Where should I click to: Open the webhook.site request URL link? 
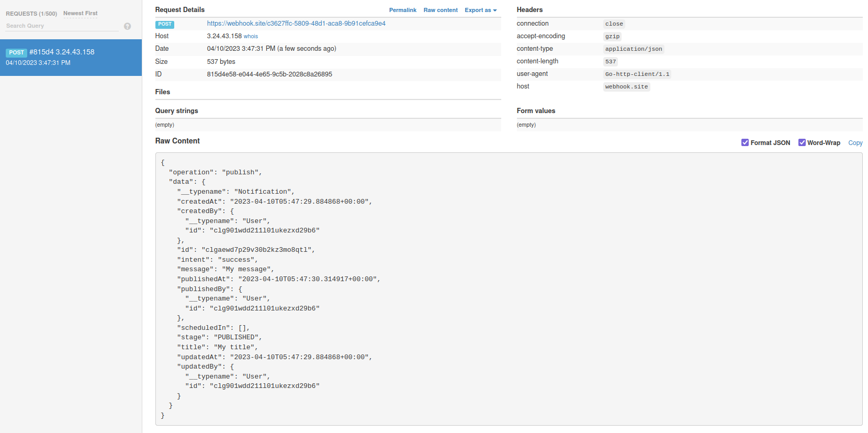(x=296, y=24)
